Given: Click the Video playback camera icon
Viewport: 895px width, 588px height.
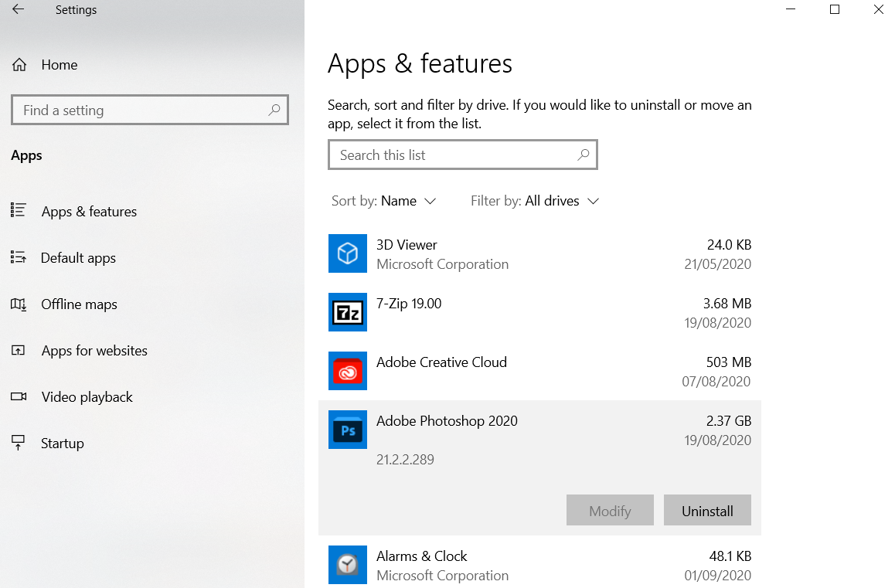Looking at the screenshot, I should [19, 396].
